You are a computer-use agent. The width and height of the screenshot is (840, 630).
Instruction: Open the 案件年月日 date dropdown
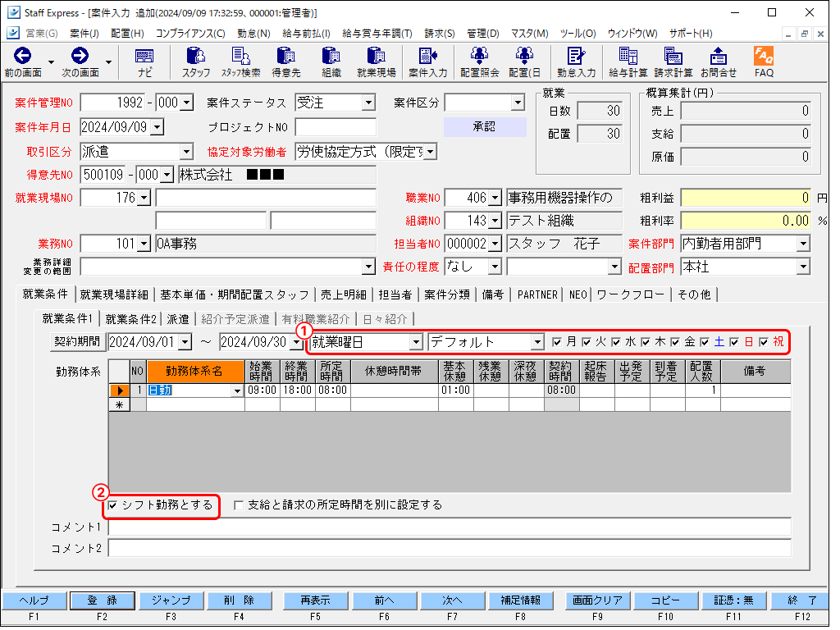157,127
